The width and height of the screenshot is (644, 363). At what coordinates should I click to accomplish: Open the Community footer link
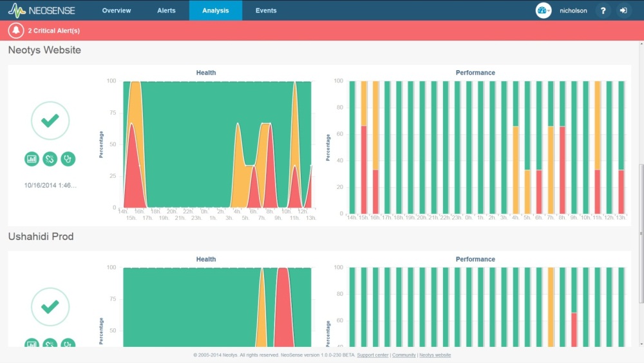point(404,355)
